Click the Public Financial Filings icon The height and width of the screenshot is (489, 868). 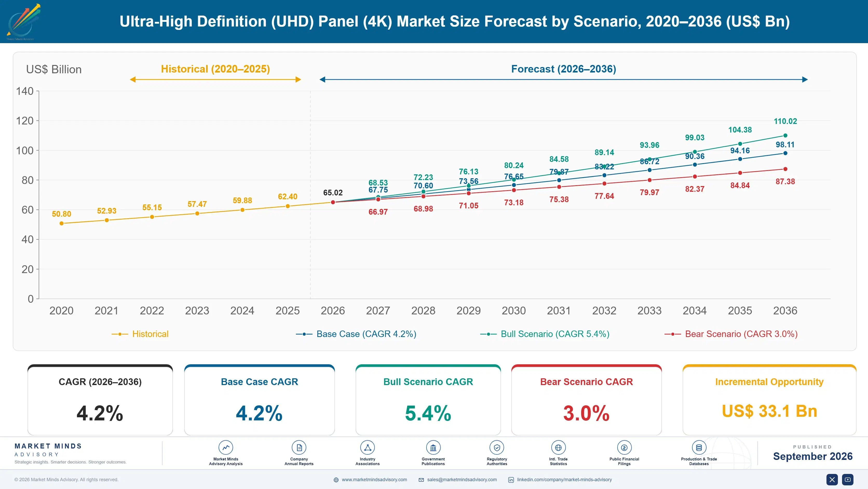[624, 447]
